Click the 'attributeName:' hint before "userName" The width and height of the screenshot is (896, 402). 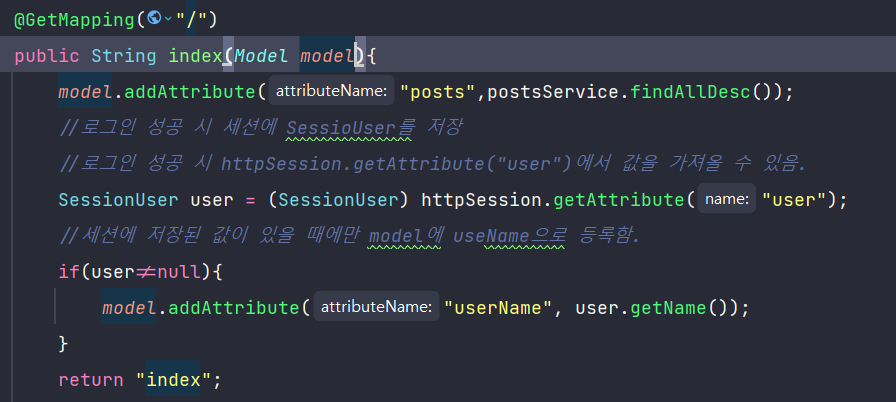[x=376, y=307]
